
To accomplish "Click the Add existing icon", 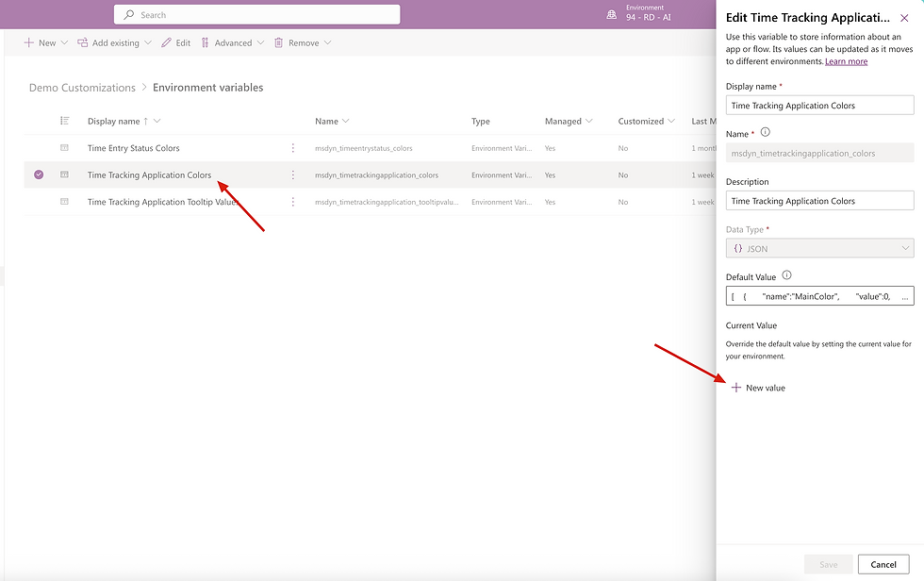I will [x=83, y=42].
